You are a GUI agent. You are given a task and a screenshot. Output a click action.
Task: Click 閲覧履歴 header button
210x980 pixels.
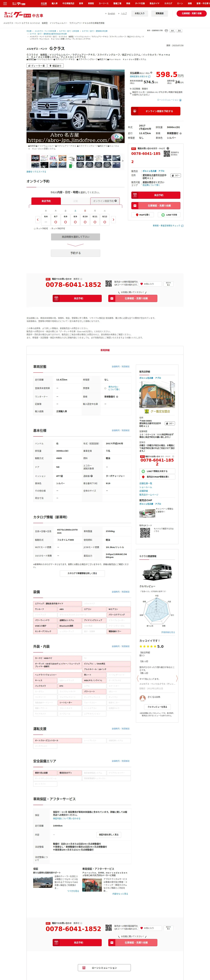(x=160, y=13)
